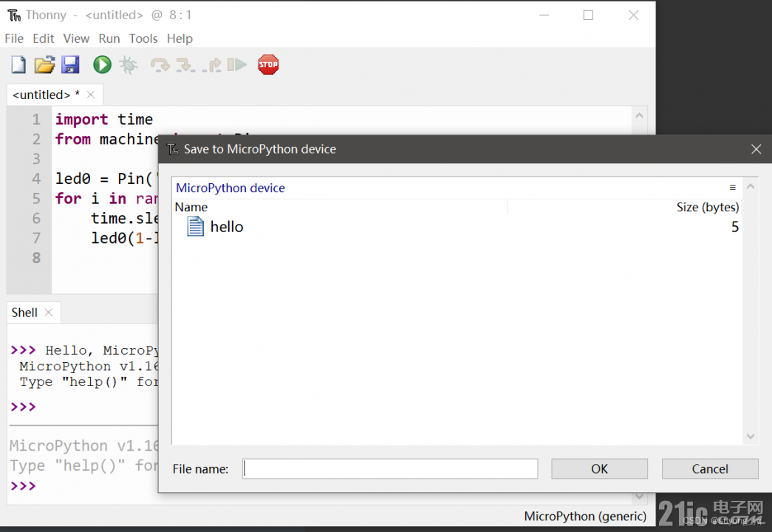Image resolution: width=772 pixels, height=532 pixels.
Task: Click the code editor scrollbar up arrow
Action: pos(639,115)
